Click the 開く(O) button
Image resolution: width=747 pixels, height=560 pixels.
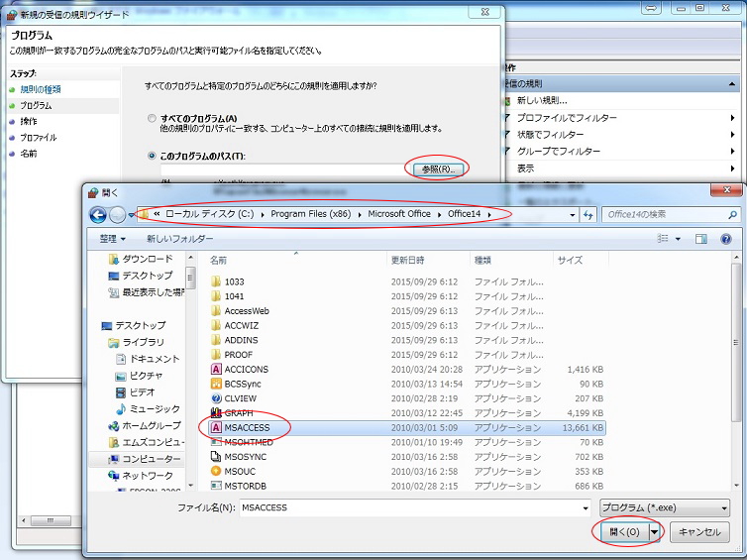(624, 532)
